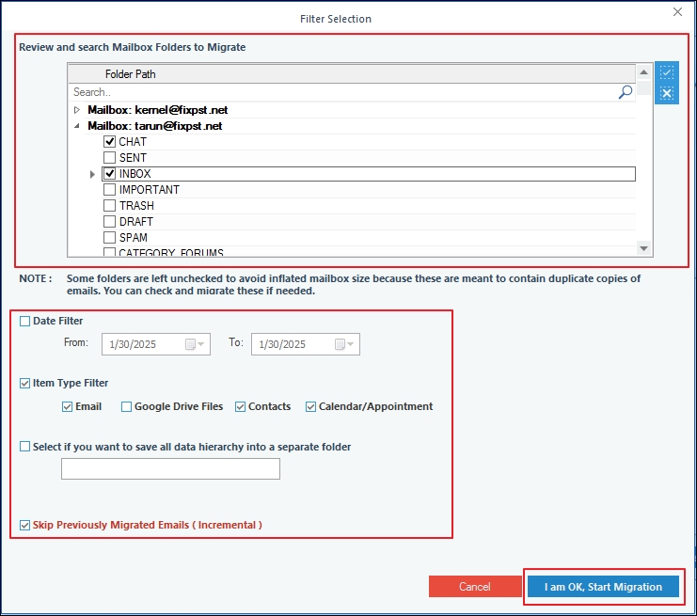The image size is (697, 616).
Task: Select Mailbox: kernel@fixpst.net row
Action: pos(158,110)
